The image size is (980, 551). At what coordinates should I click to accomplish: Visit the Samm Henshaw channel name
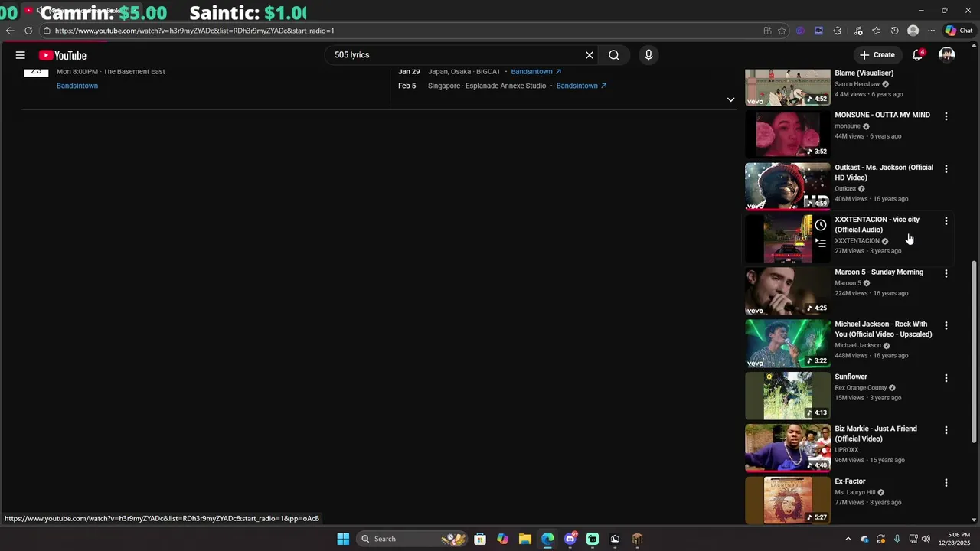857,84
